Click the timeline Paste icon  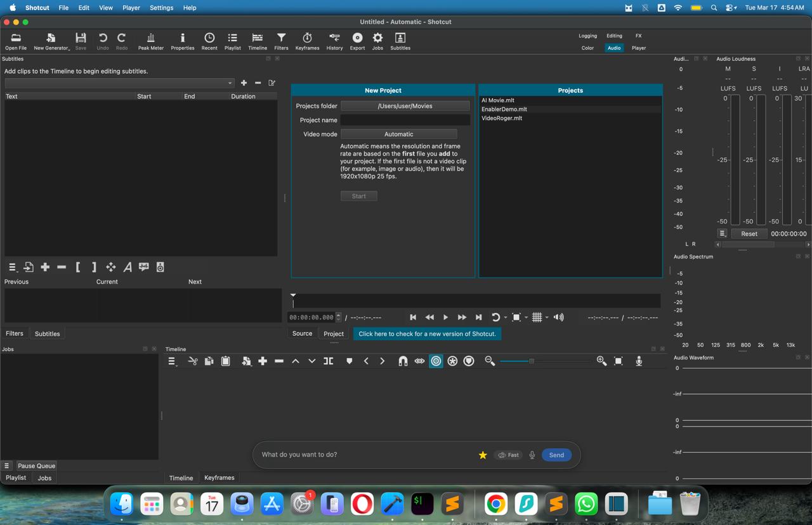[225, 361]
